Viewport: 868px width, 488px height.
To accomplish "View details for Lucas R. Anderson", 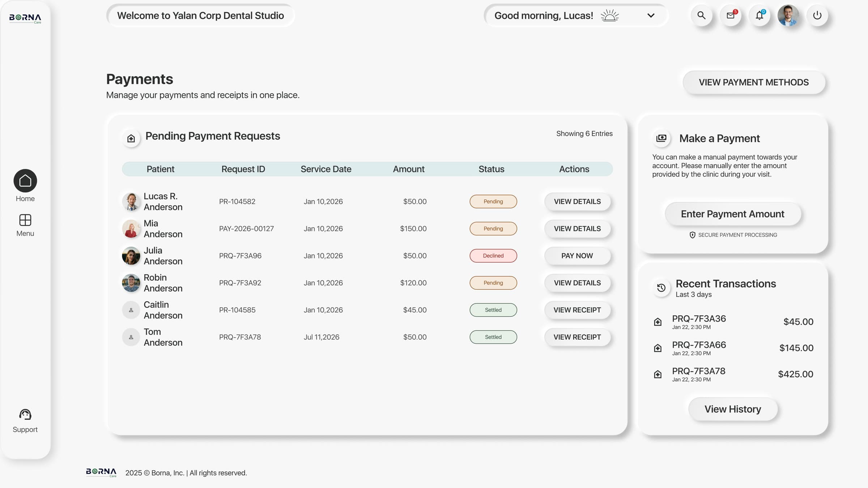I will (577, 202).
